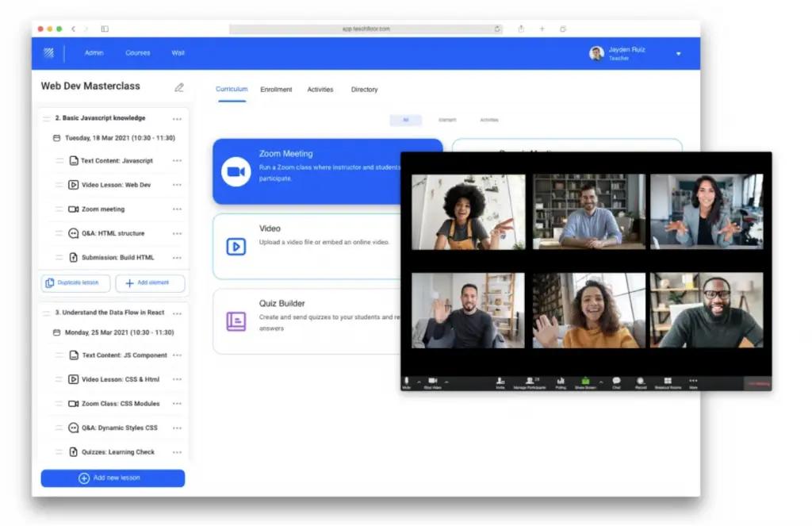Click the green Share Screen button
The width and height of the screenshot is (812, 526).
[x=585, y=383]
